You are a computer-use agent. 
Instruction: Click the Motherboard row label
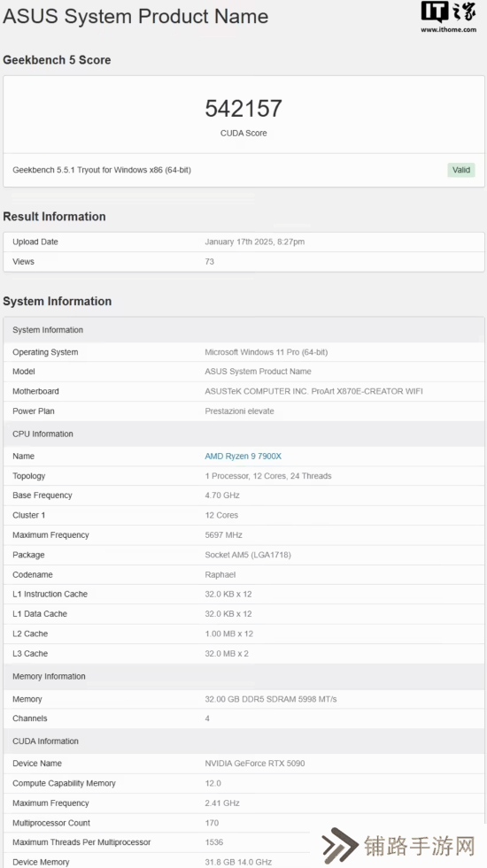[x=36, y=391]
